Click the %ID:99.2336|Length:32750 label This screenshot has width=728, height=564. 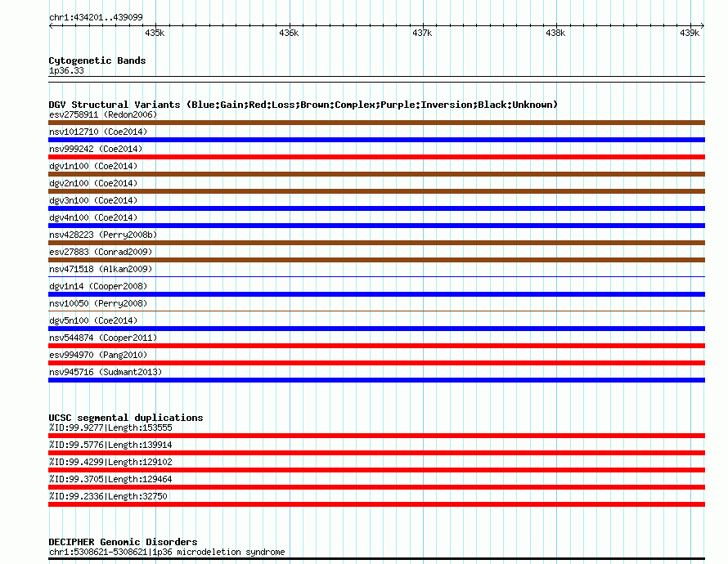point(108,496)
